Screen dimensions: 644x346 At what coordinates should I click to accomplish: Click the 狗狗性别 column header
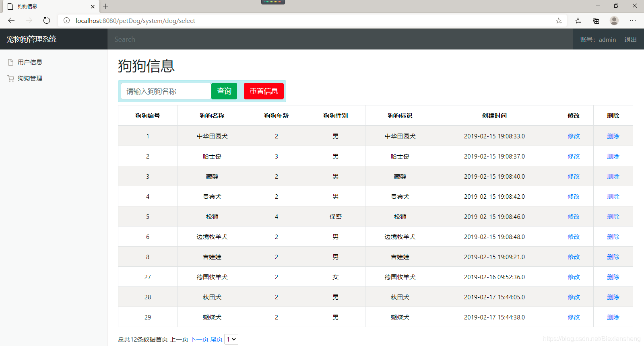336,115
